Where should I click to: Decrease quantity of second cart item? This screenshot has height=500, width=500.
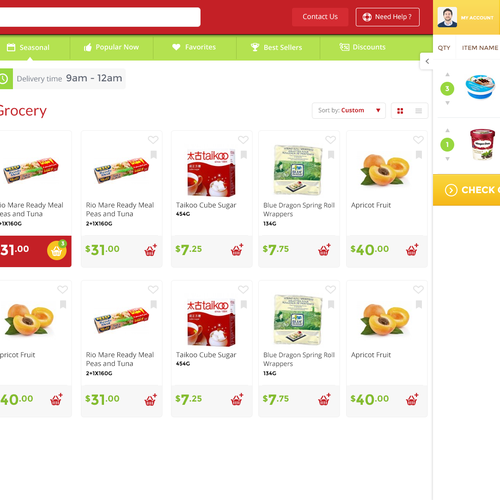click(447, 159)
